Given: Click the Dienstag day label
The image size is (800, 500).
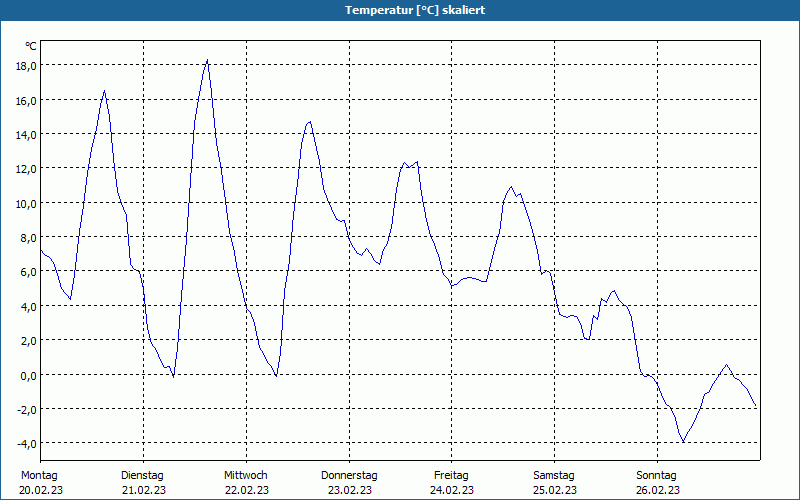Looking at the screenshot, I should tap(142, 476).
